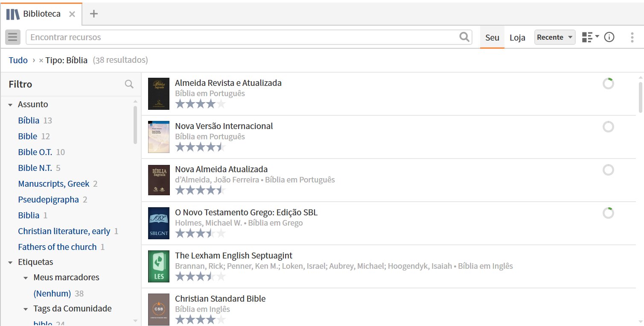Filter by subject Biblia (1)
This screenshot has height=326, width=644.
click(x=29, y=215)
